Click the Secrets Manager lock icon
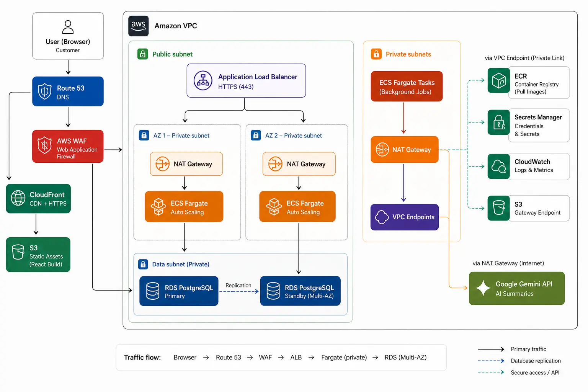 (x=499, y=122)
